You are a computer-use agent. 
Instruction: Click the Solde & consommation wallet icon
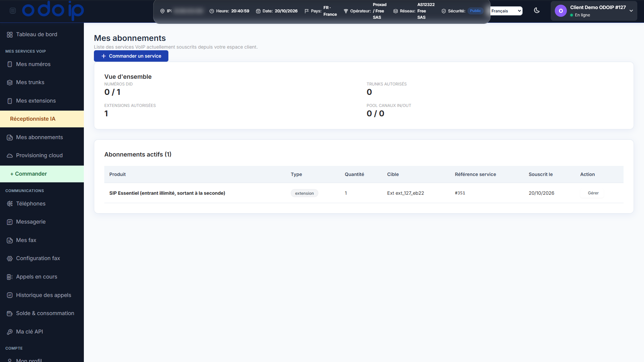pos(10,313)
